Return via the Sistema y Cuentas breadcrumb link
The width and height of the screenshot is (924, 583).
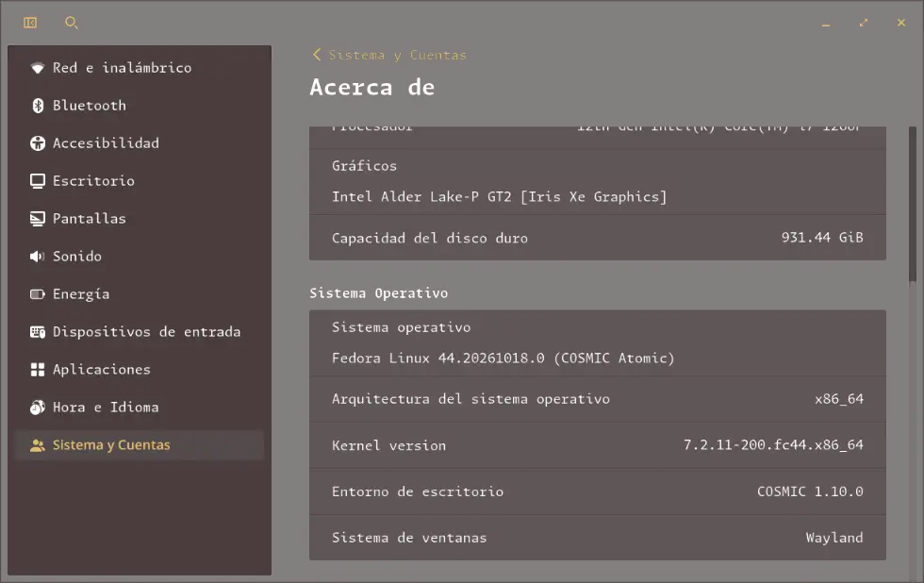click(397, 55)
